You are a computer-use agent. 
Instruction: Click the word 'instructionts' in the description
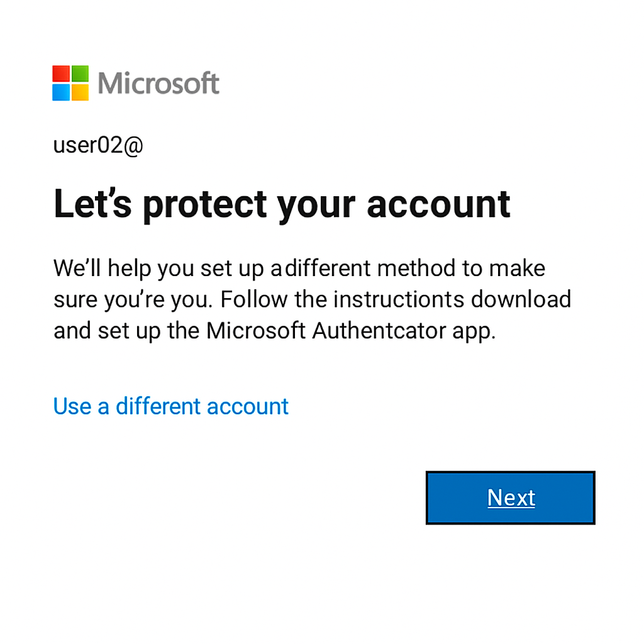coord(399,299)
